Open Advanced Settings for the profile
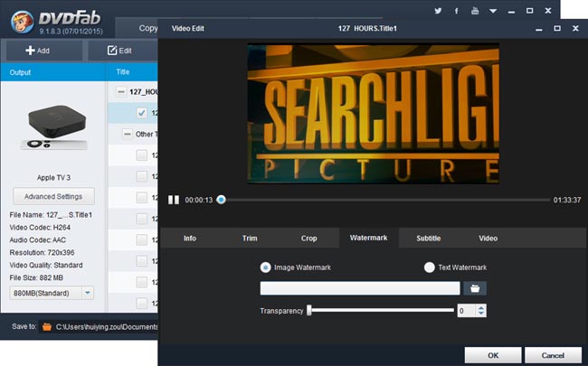Image resolution: width=588 pixels, height=366 pixels. [x=53, y=196]
